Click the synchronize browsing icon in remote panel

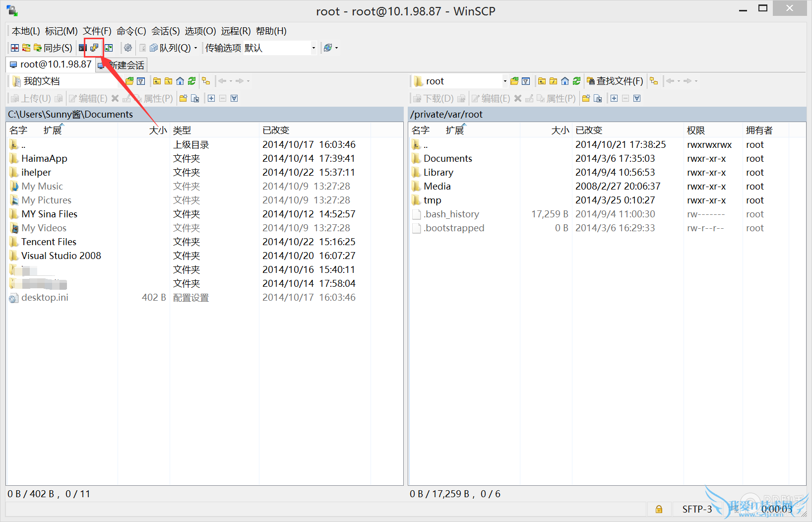point(654,80)
